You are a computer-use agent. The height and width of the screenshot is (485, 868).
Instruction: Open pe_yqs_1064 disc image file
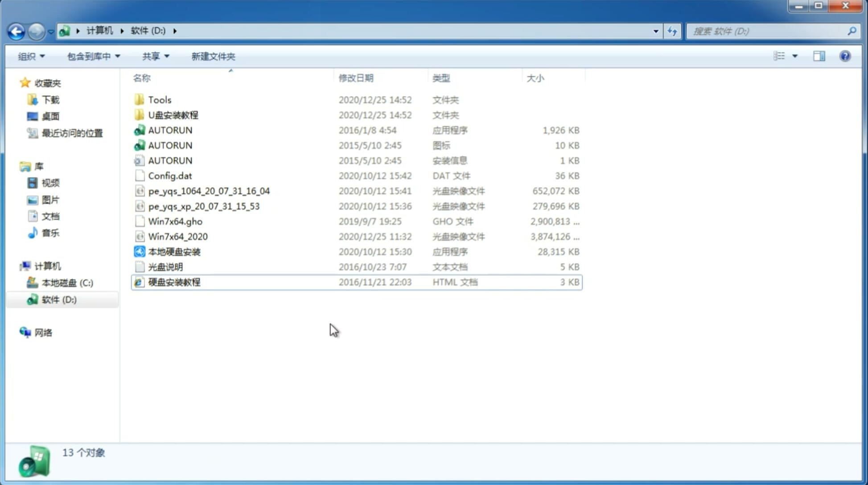click(x=209, y=191)
